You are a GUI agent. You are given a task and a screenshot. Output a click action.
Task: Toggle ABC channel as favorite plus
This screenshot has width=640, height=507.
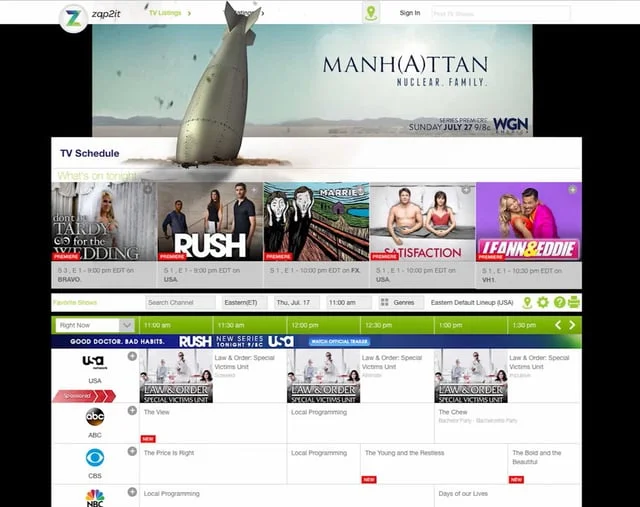tap(132, 410)
